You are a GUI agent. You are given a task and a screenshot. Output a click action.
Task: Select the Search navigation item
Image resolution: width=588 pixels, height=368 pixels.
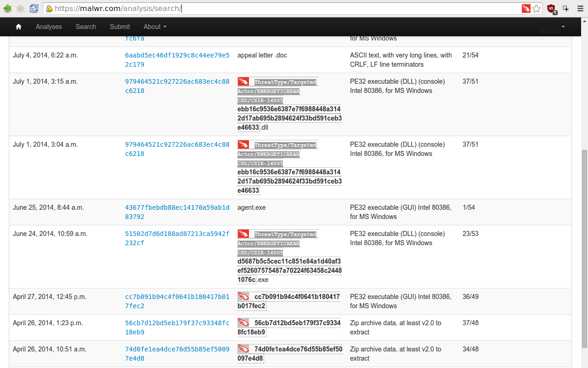coord(86,27)
